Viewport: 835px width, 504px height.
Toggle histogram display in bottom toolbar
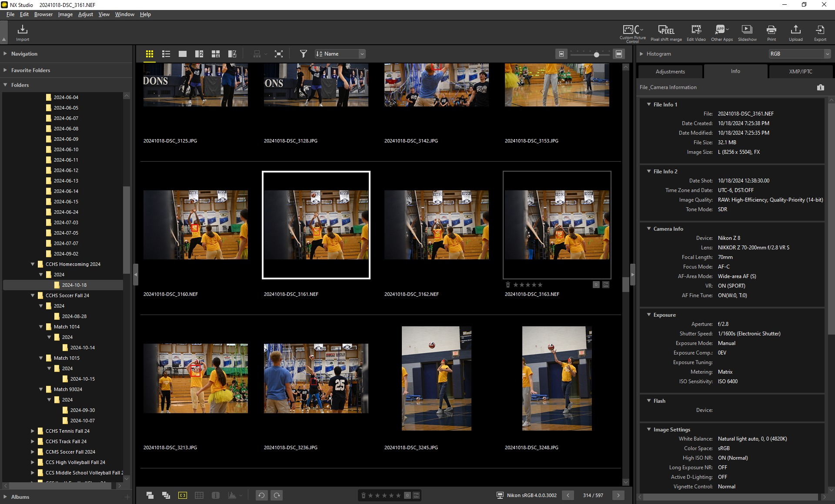point(232,495)
